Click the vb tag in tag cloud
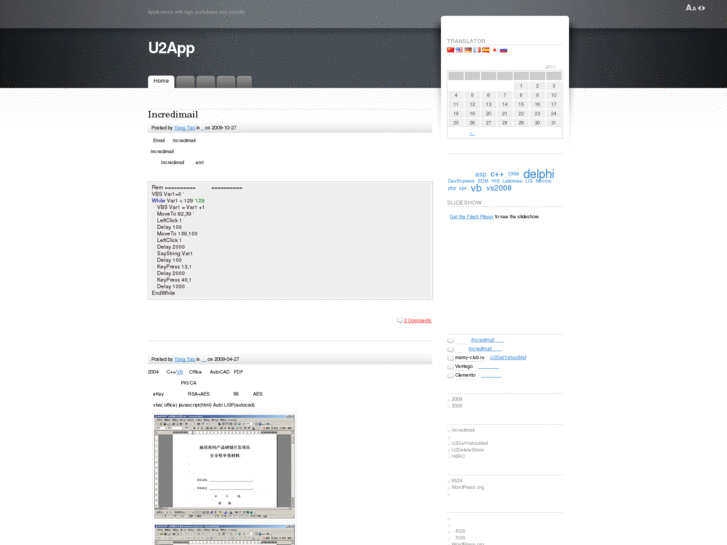This screenshot has height=545, width=727. tap(476, 188)
